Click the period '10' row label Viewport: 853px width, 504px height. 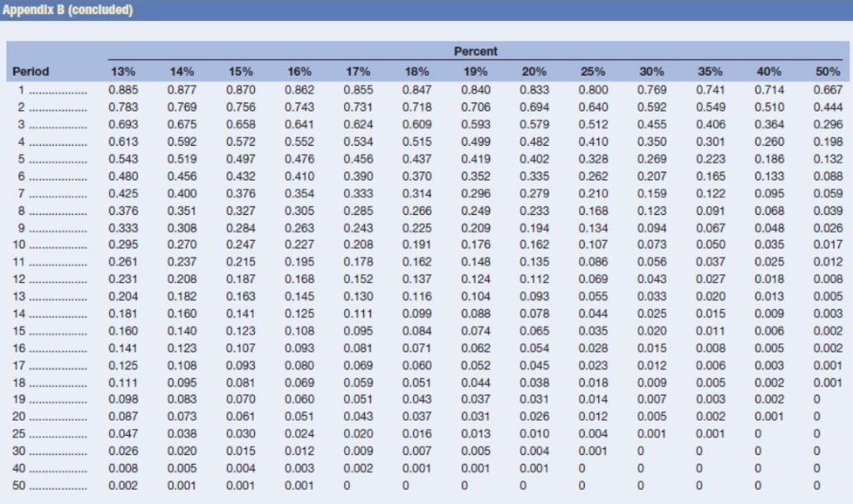coord(19,244)
